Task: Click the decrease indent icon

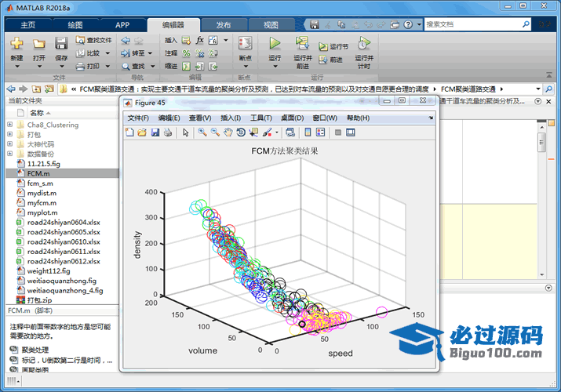Action: [x=213, y=66]
